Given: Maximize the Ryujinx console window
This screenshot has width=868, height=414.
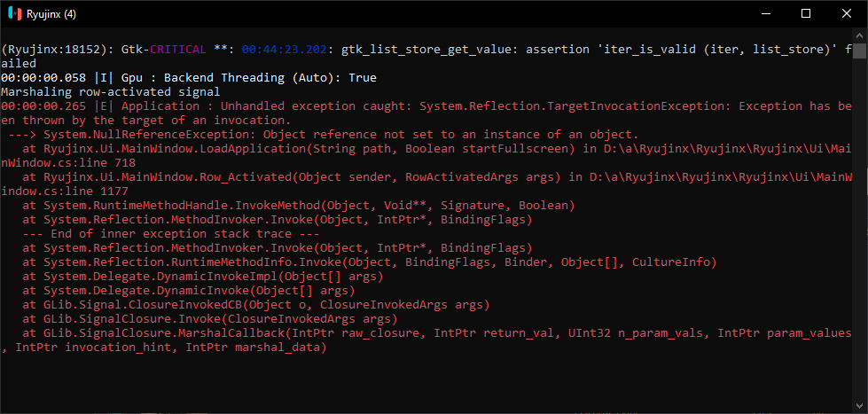Looking at the screenshot, I should (806, 13).
